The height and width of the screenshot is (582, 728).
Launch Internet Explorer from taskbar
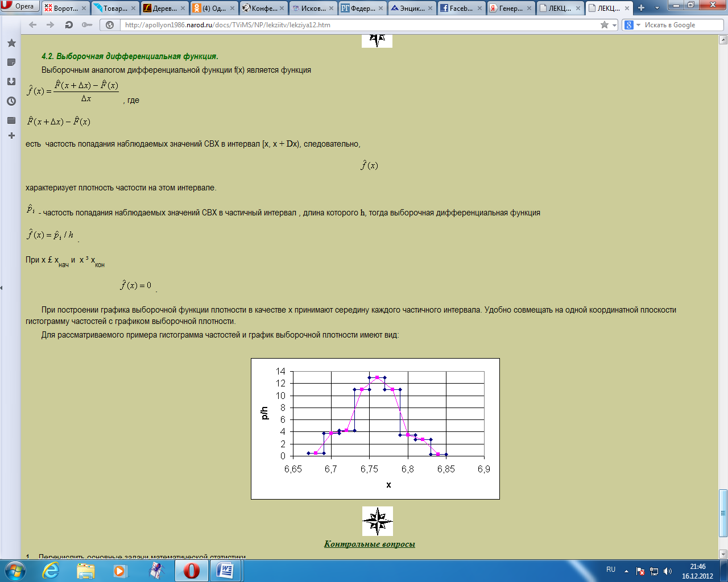(x=51, y=570)
